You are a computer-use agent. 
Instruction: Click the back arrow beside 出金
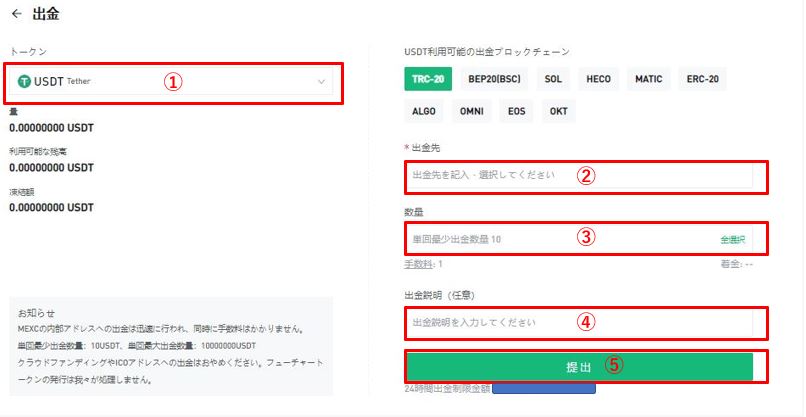tap(16, 14)
